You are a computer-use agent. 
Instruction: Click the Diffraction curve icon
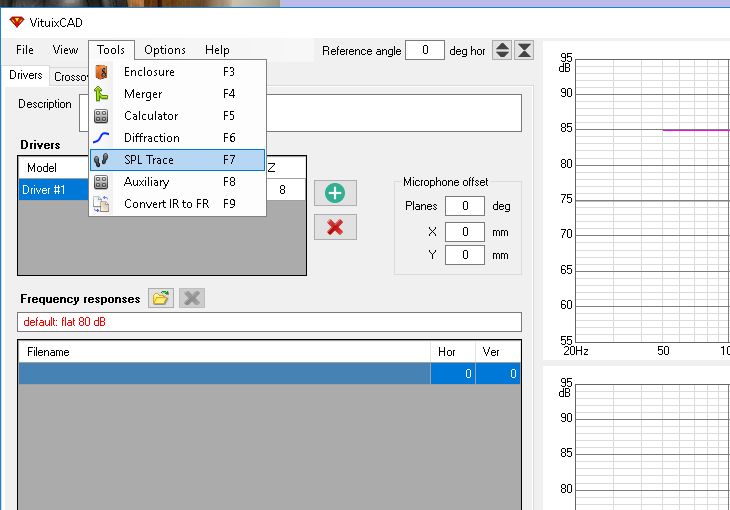101,138
